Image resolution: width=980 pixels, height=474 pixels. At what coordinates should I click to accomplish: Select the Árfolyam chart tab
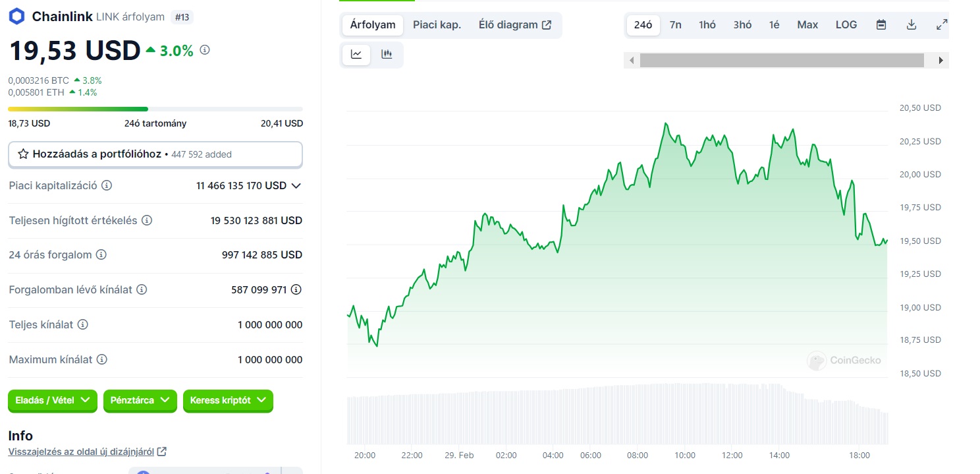[x=373, y=25]
